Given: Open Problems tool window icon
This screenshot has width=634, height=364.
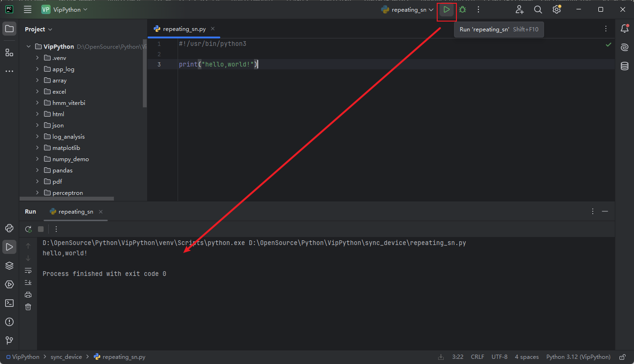Looking at the screenshot, I should click(9, 322).
